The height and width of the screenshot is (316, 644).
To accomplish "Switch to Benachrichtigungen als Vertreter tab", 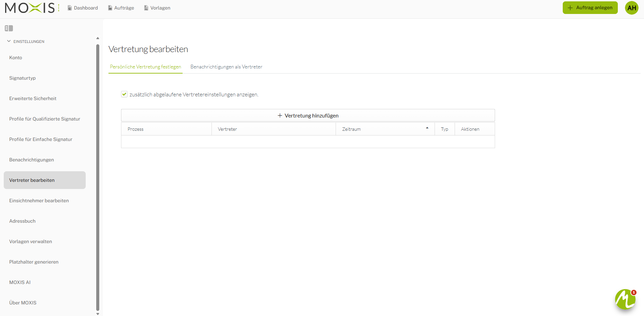I will [x=226, y=67].
